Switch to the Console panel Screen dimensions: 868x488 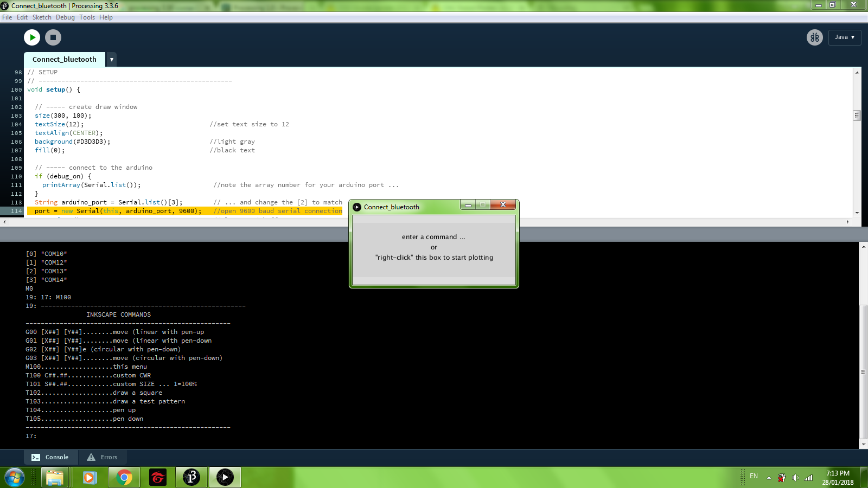coord(50,457)
